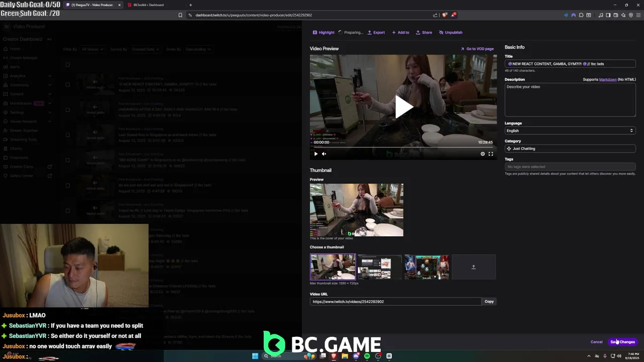Image resolution: width=644 pixels, height=362 pixels.
Task: Select the PeeguuTV Video Producer tab
Action: point(93,5)
